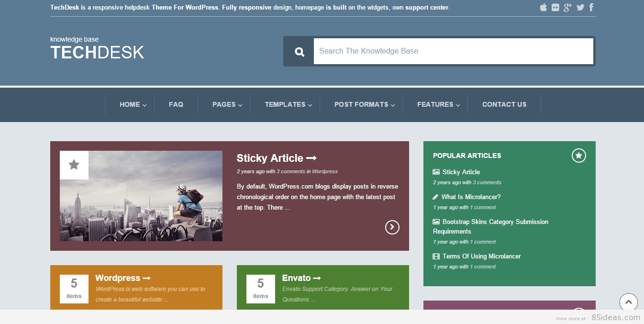Click the POPULAR ARTICLES widget title
The width and height of the screenshot is (644, 324).
point(467,156)
